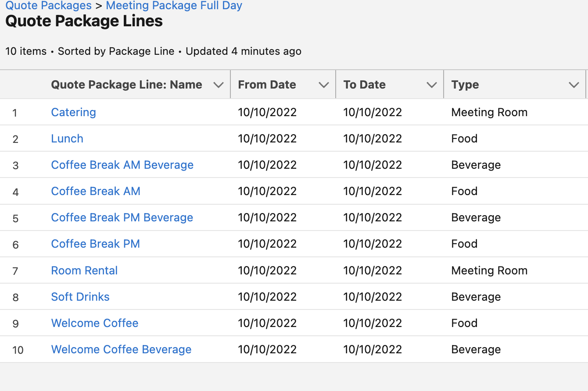Show Type column options chevron
Screen dimensions: 588x391
point(574,85)
